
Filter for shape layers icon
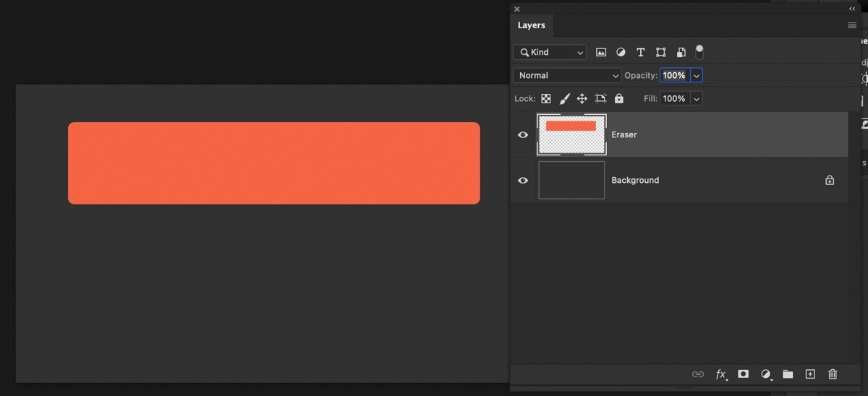pyautogui.click(x=660, y=52)
